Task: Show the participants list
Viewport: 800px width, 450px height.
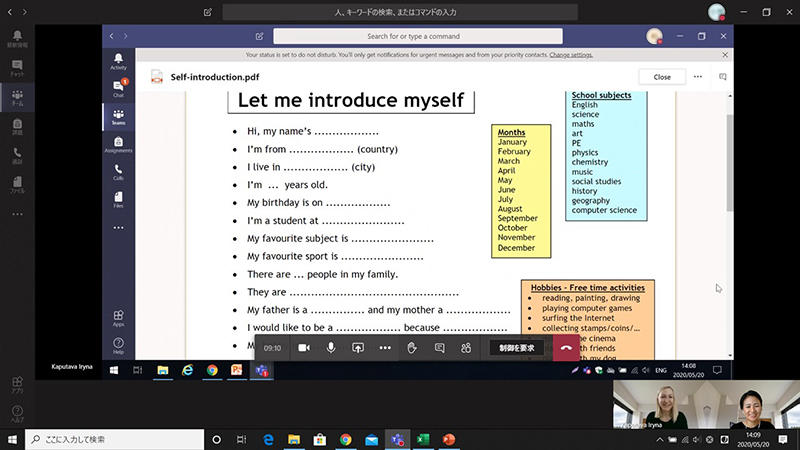Action: point(466,348)
